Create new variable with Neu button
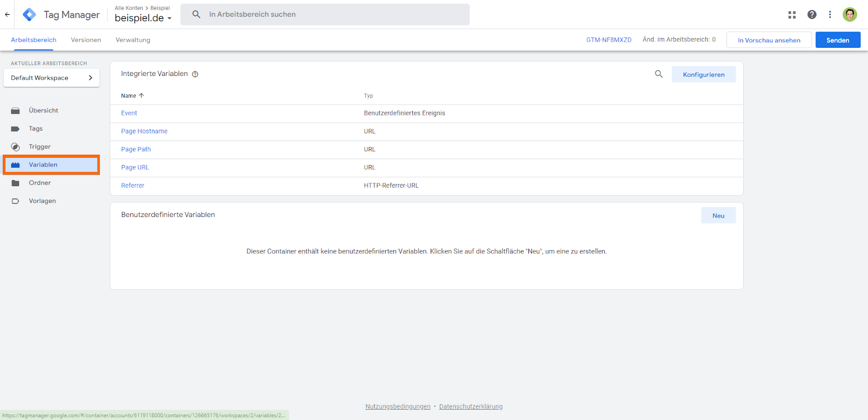This screenshot has width=868, height=420. (718, 215)
